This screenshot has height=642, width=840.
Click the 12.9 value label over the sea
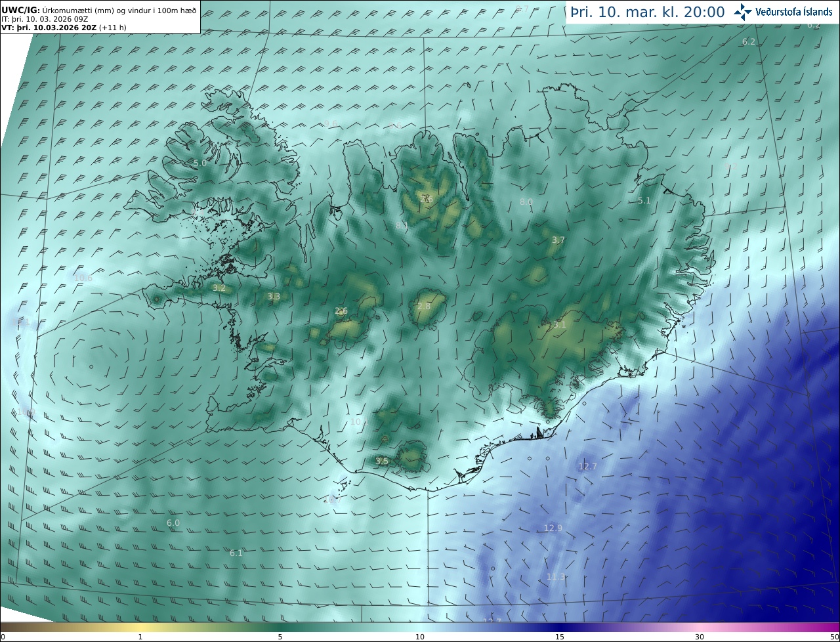click(x=553, y=528)
